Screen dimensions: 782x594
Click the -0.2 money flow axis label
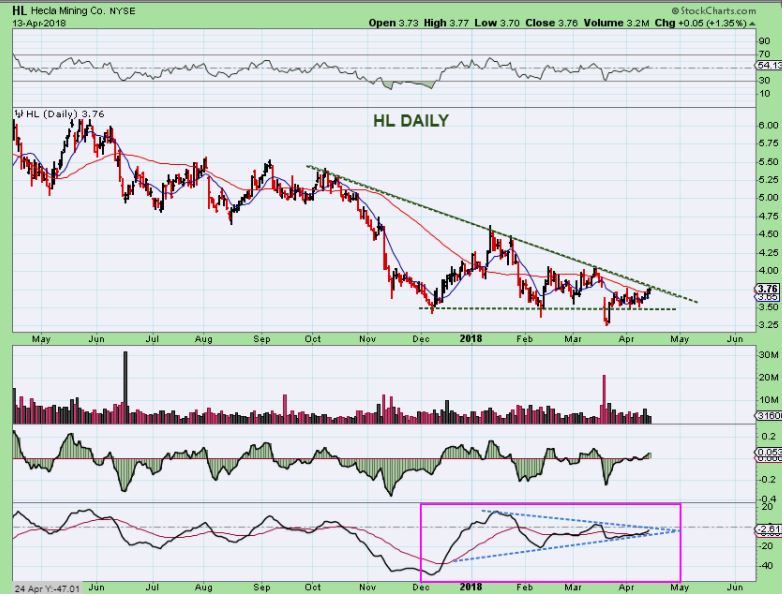click(767, 479)
